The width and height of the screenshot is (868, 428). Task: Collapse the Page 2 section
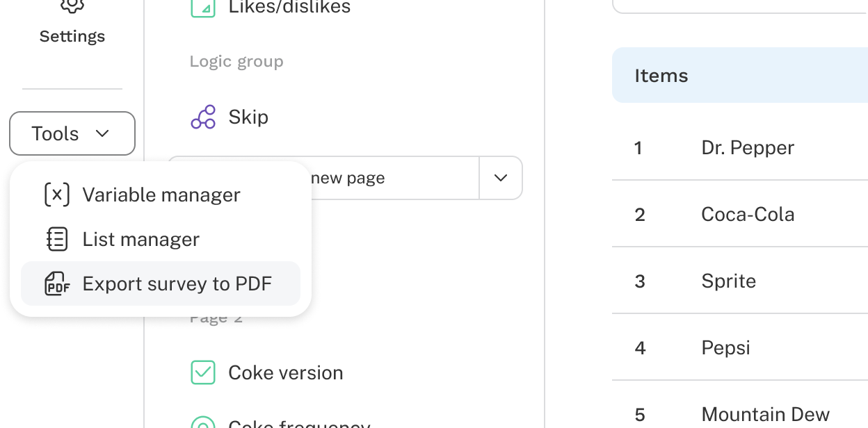pos(216,317)
